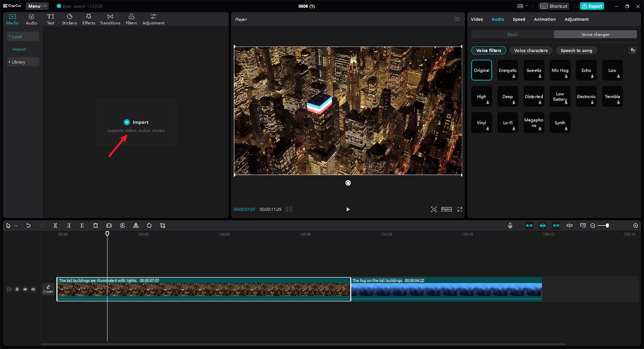
Task: Click the Crop tool icon
Action: point(163,226)
